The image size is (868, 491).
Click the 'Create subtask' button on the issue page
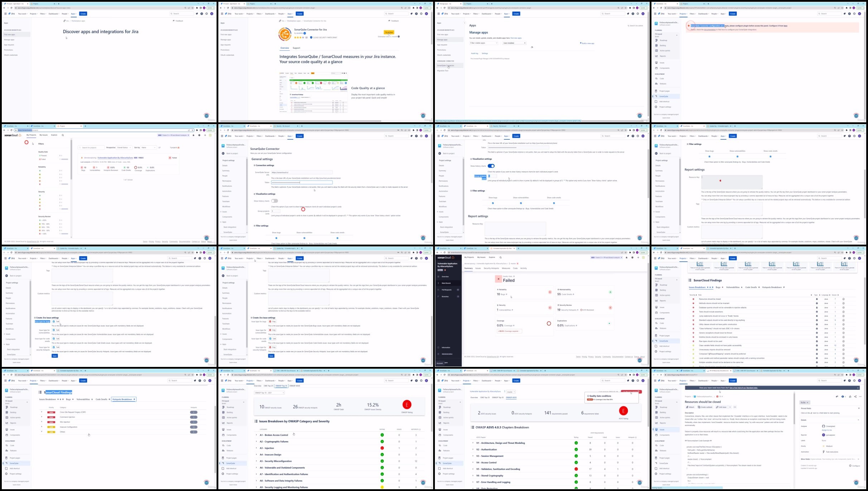(705, 407)
